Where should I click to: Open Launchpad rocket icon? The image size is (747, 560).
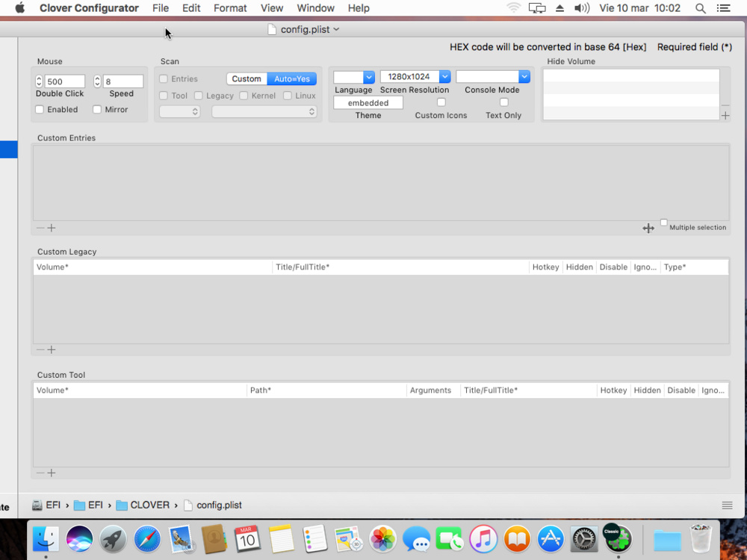pyautogui.click(x=113, y=538)
